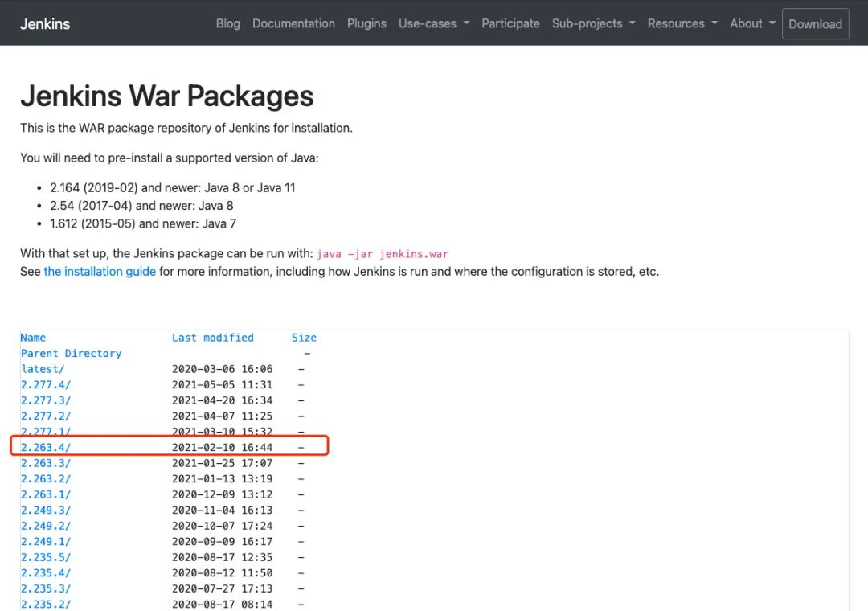Open the highlighted 2.263.4/ directory

pyautogui.click(x=46, y=447)
